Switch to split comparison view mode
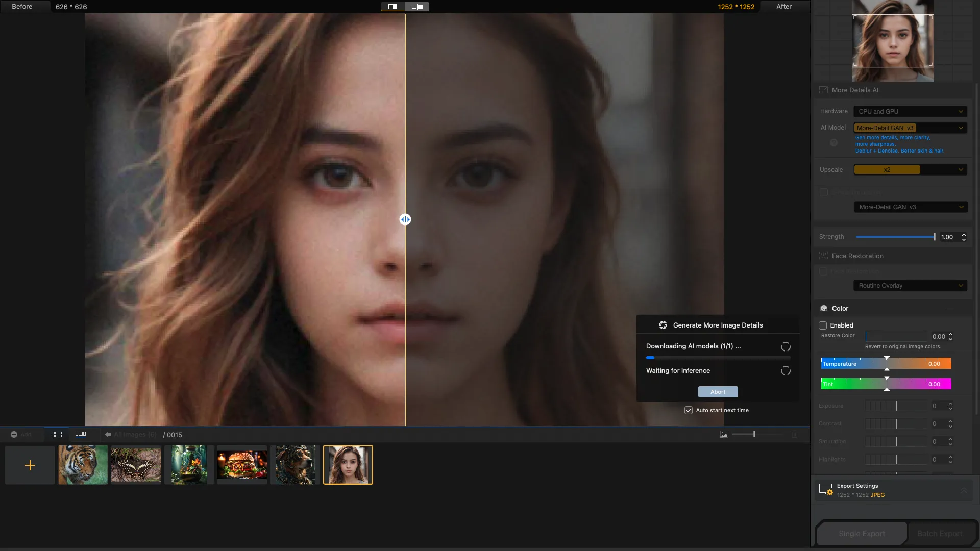 (393, 7)
